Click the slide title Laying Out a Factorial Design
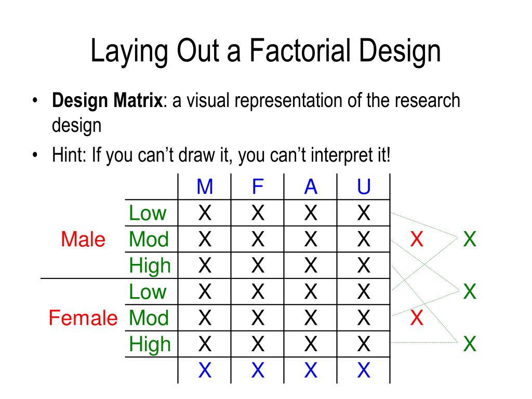 [x=265, y=51]
